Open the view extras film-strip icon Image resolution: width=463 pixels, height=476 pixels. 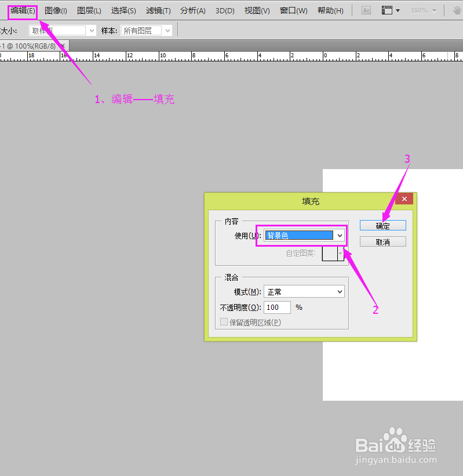tap(387, 10)
